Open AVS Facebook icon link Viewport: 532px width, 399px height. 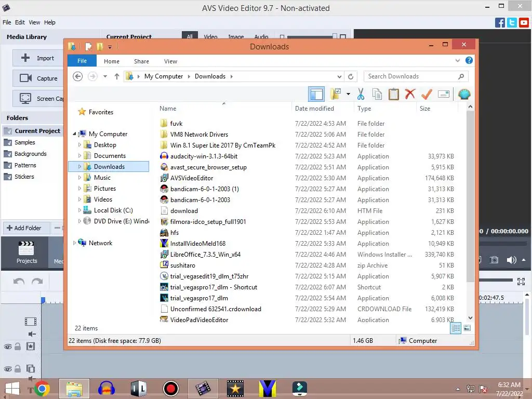(x=500, y=22)
